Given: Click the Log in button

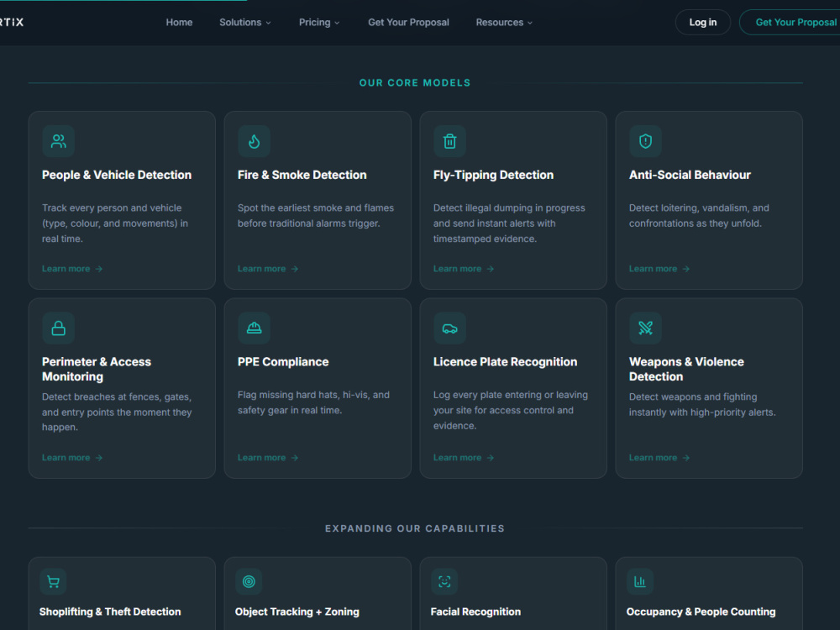Looking at the screenshot, I should [703, 23].
